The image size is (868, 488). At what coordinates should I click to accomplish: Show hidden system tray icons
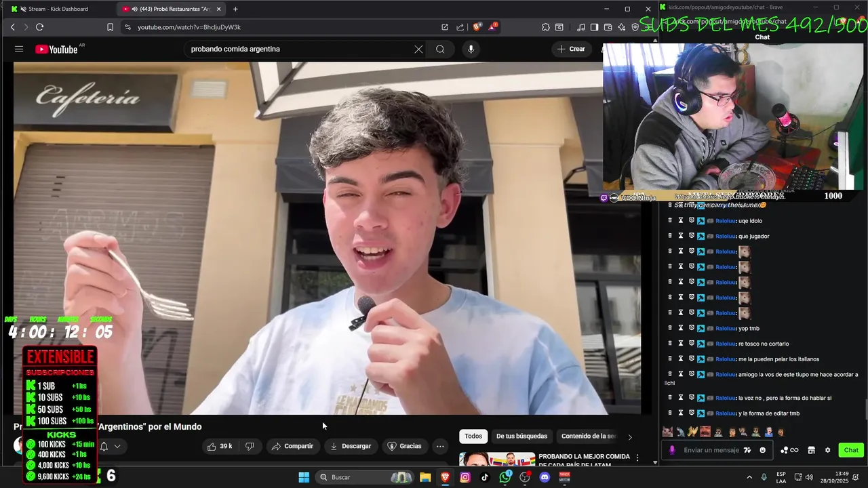coord(749,477)
